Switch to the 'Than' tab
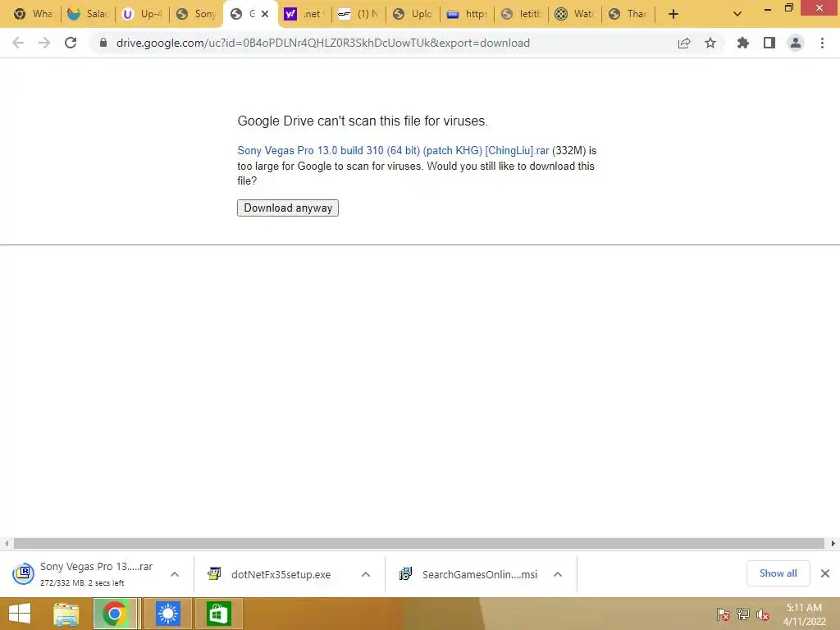 tap(629, 14)
